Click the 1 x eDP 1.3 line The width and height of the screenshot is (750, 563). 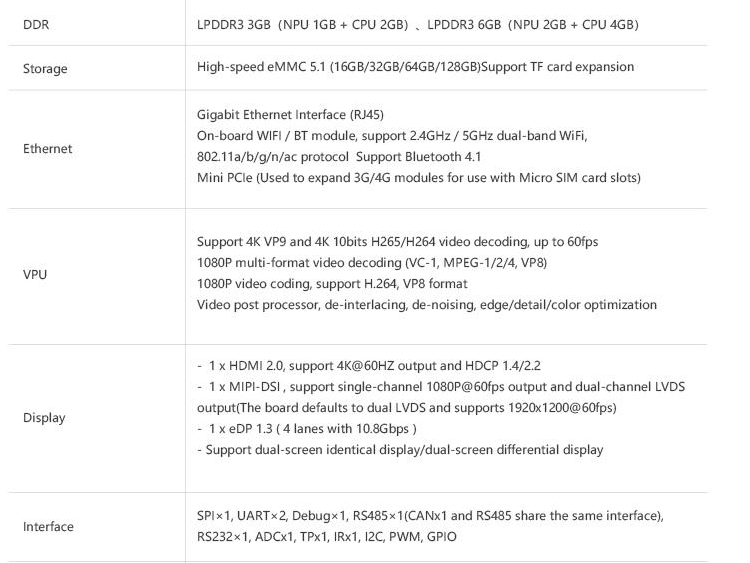(306, 429)
